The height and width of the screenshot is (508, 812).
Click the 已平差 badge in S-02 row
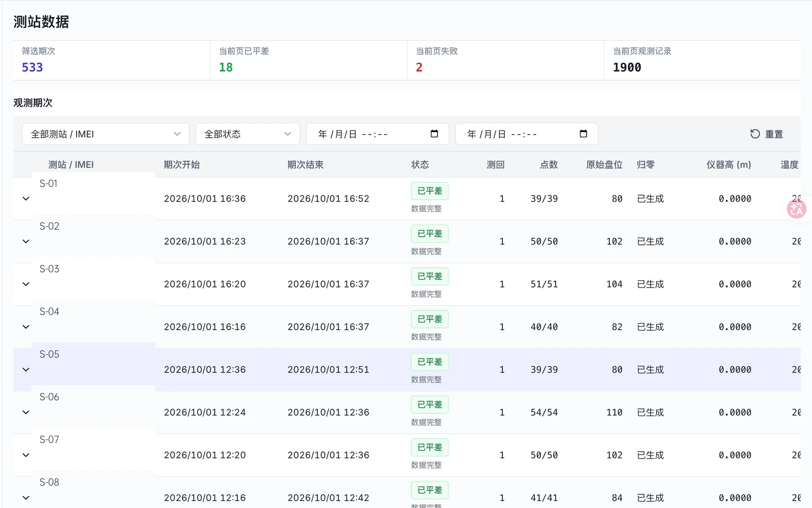tap(430, 234)
